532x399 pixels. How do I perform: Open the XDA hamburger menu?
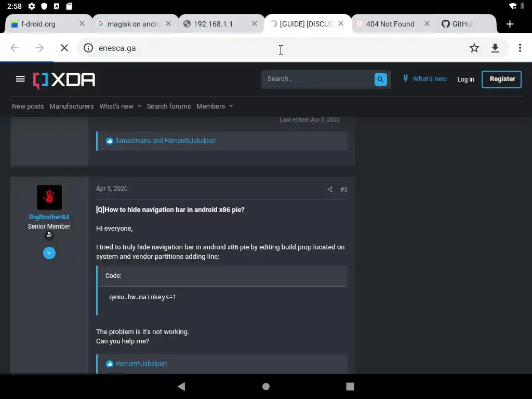pos(20,79)
